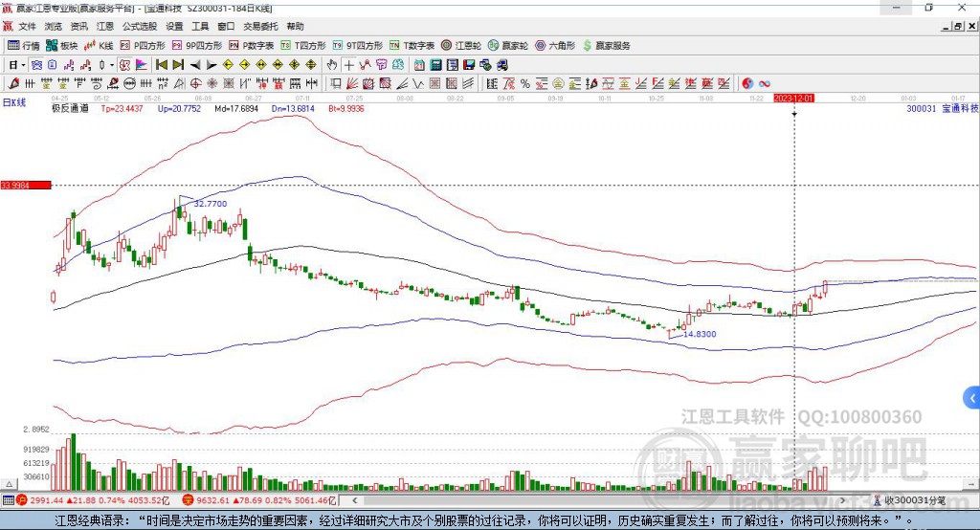Toggle the crosshair cursor tool
Image resolution: width=980 pixels, height=530 pixels.
(x=348, y=65)
